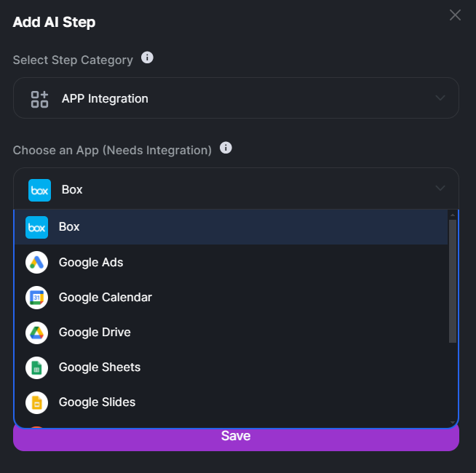Expand the APP Integration category dropdown chevron
Viewport: 476px width, 473px height.
(440, 98)
